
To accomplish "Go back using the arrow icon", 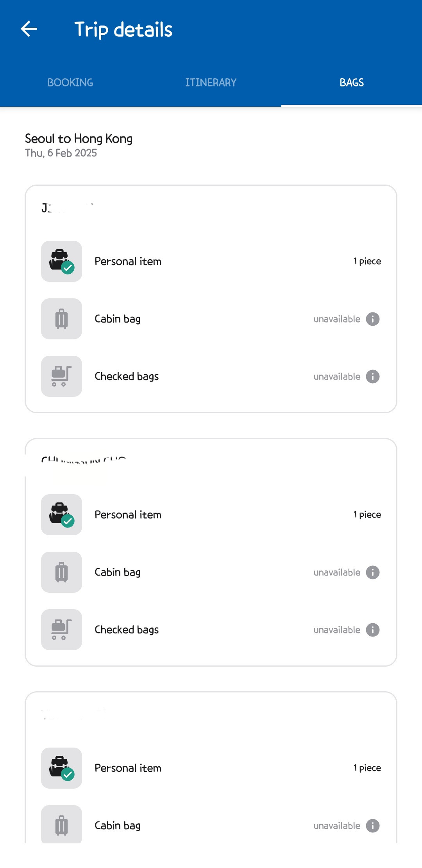I will pyautogui.click(x=29, y=29).
